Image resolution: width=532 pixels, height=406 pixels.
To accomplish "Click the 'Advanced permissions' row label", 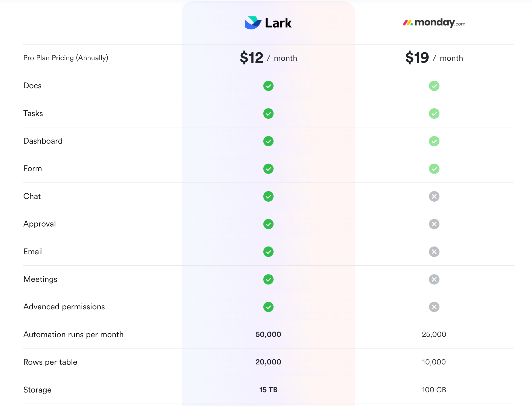I will tap(64, 307).
